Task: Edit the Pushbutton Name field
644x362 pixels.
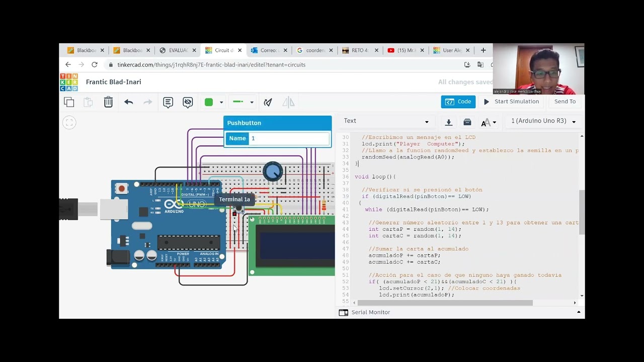Action: pyautogui.click(x=289, y=138)
